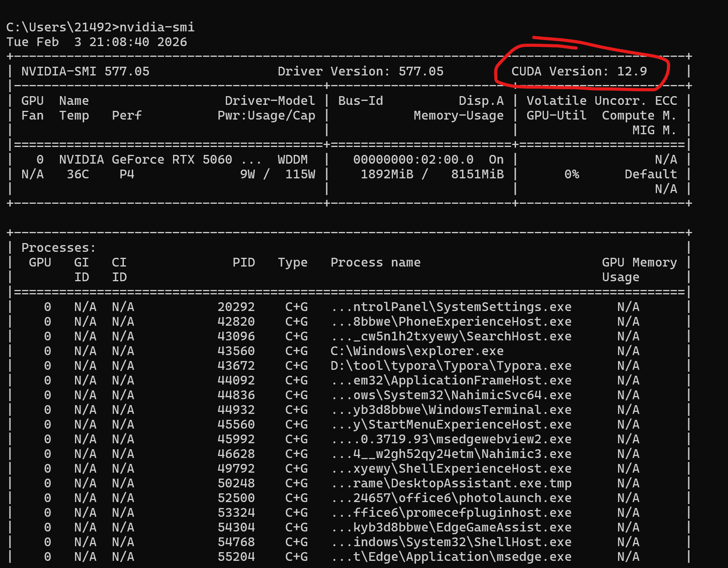Click the ApplicationFrameHost.exe process name
728x568 pixels.
click(x=451, y=381)
